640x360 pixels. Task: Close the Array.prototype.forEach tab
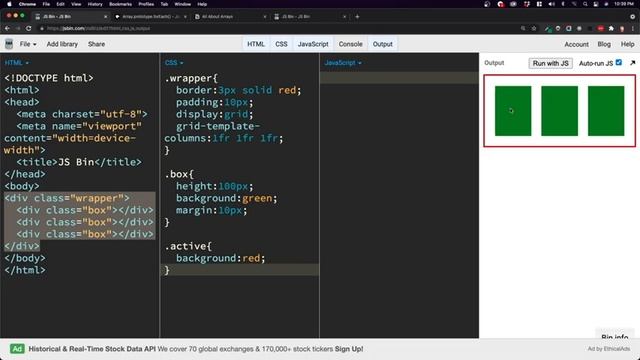(185, 16)
